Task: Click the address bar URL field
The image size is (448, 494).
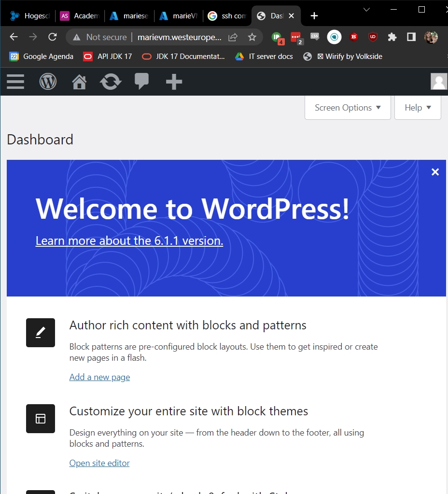Action: pyautogui.click(x=179, y=37)
